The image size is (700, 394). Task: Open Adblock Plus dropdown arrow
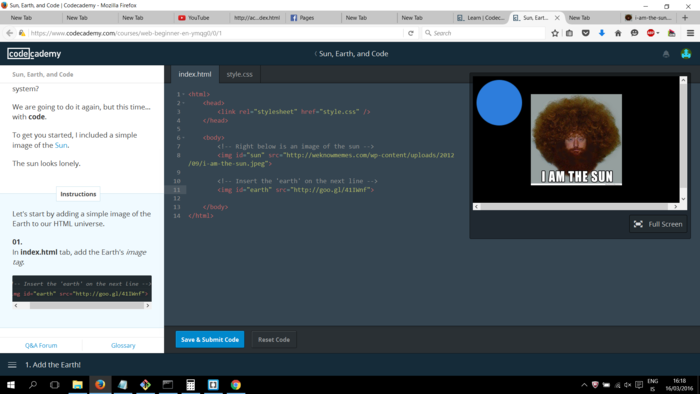tap(658, 33)
